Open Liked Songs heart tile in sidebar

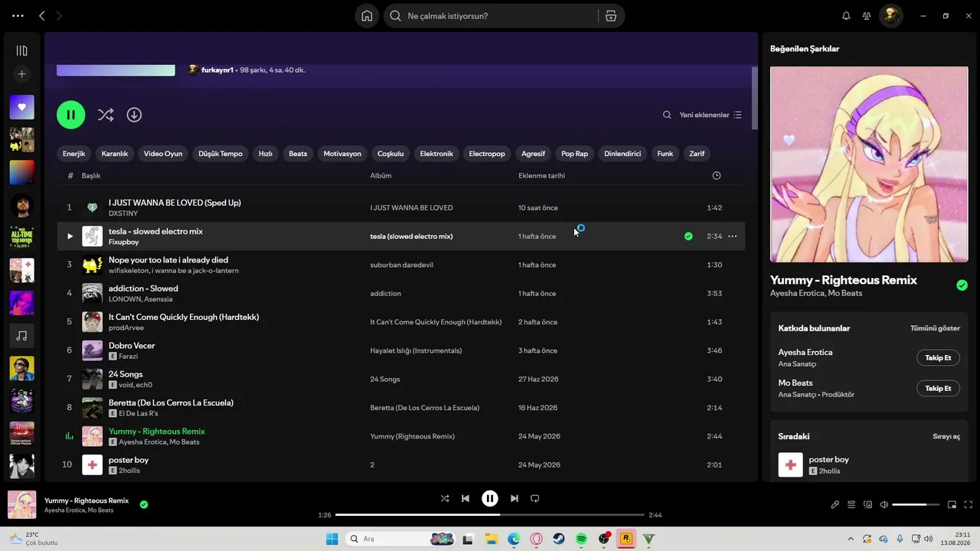[21, 107]
